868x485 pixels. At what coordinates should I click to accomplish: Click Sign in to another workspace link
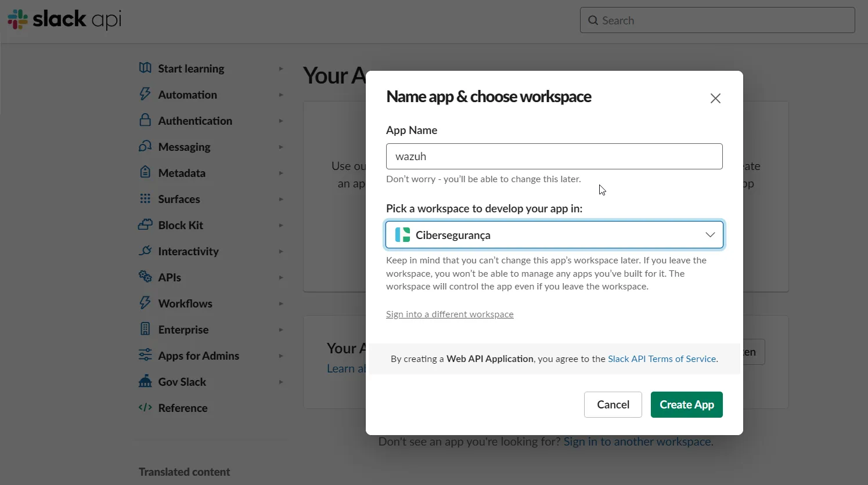[x=638, y=441]
